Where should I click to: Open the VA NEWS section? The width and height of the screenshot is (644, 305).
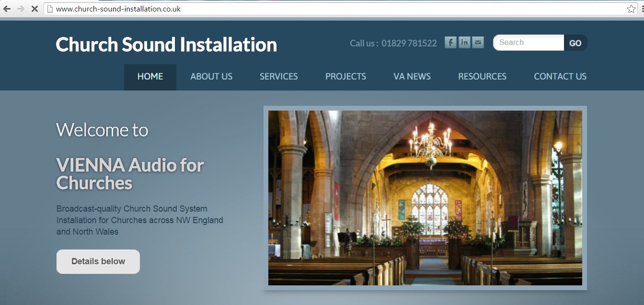point(412,77)
